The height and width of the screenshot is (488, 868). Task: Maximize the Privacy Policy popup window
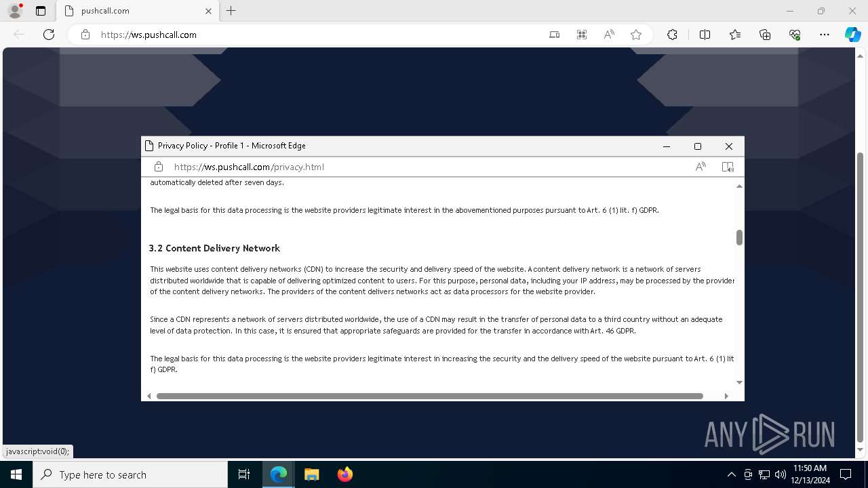(x=698, y=146)
